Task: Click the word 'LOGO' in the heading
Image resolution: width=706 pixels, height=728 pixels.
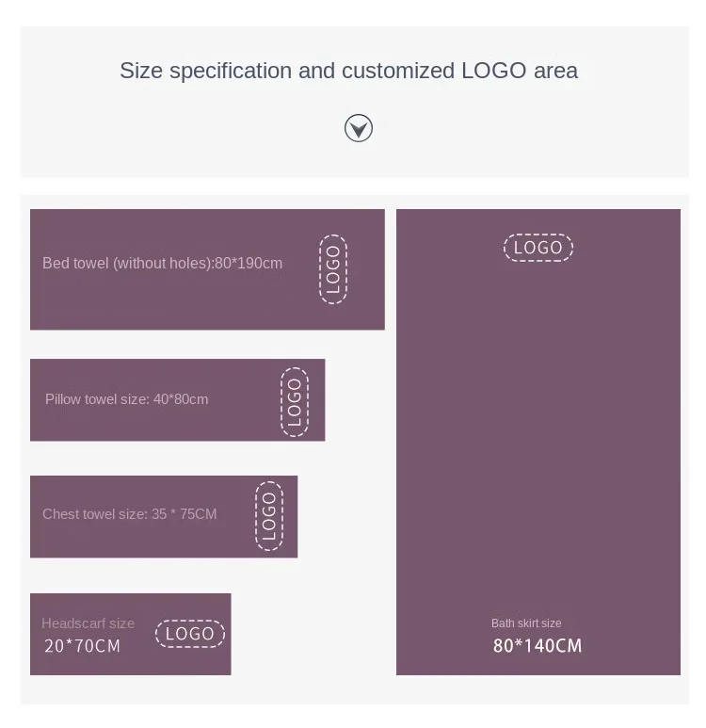Action: 494,71
